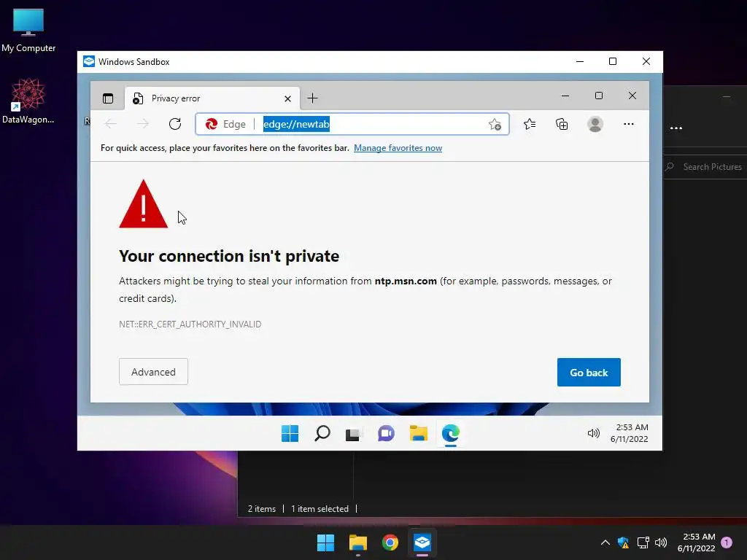The height and width of the screenshot is (560, 747).
Task: Open a new tab with plus button
Action: [x=312, y=98]
